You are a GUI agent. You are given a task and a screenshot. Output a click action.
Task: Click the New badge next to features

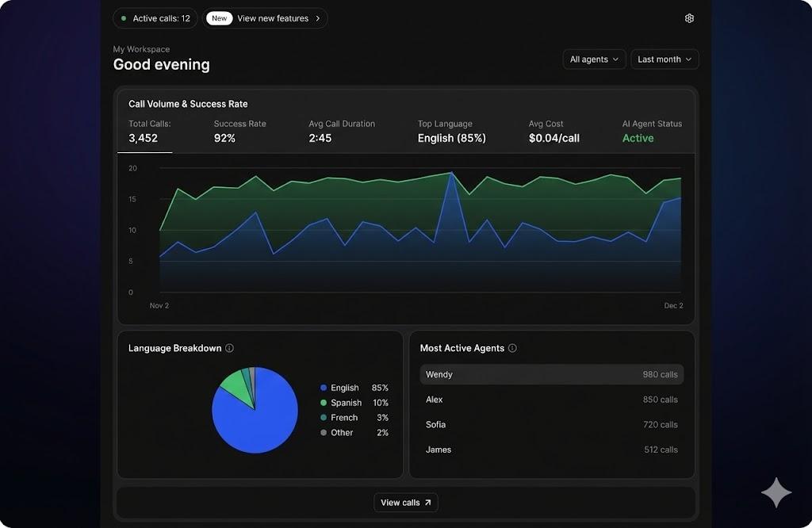(x=219, y=17)
